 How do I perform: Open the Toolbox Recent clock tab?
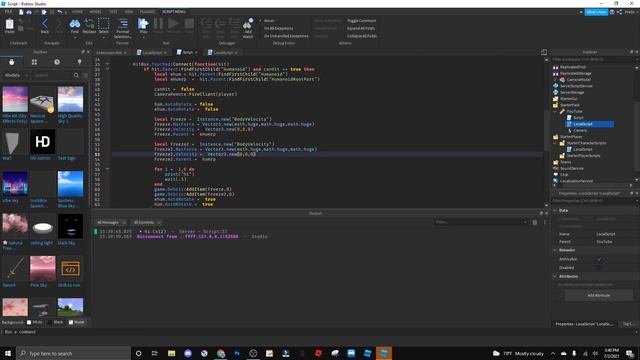click(x=57, y=62)
